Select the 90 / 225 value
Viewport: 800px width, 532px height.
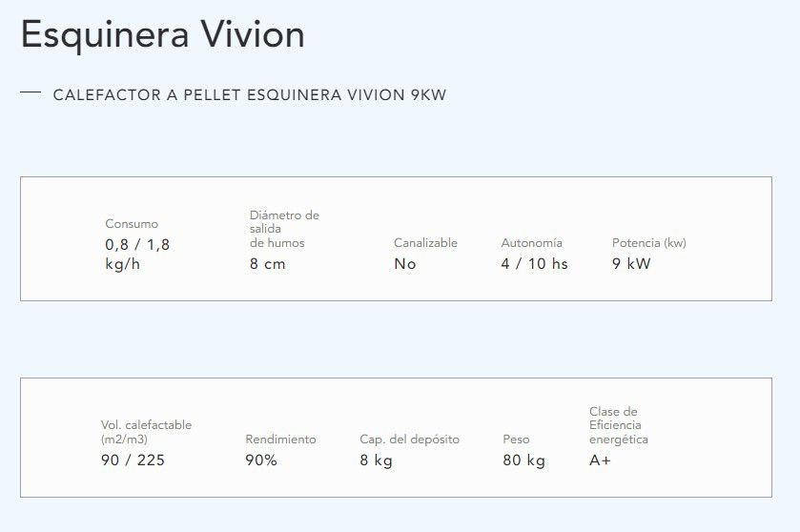tap(133, 460)
